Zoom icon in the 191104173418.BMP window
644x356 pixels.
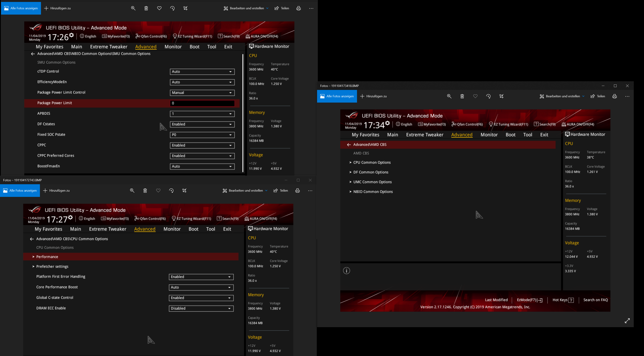coord(449,96)
